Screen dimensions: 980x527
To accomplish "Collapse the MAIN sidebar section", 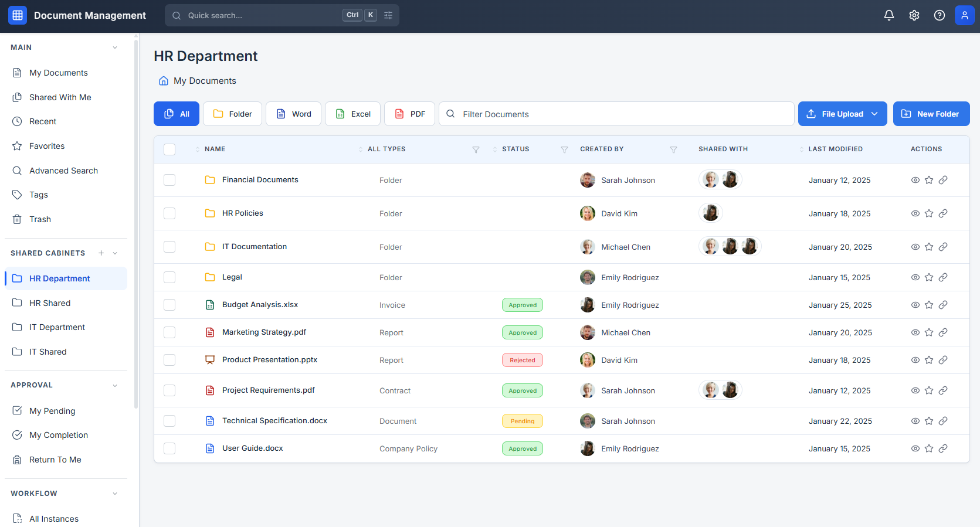I will [115, 47].
